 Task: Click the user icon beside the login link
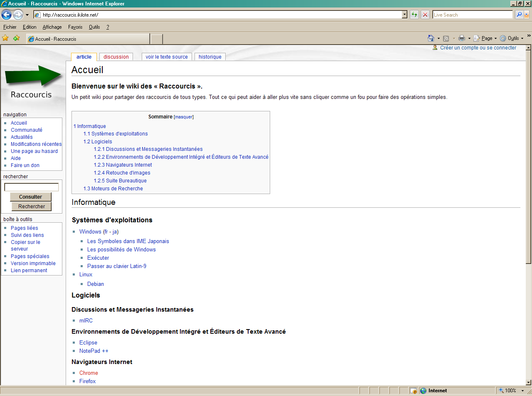tap(435, 48)
